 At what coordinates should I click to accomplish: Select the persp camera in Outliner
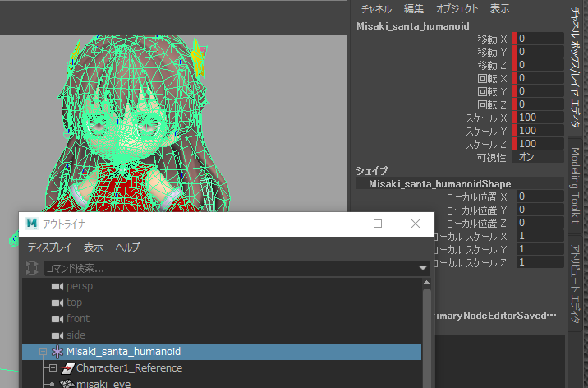coord(80,286)
